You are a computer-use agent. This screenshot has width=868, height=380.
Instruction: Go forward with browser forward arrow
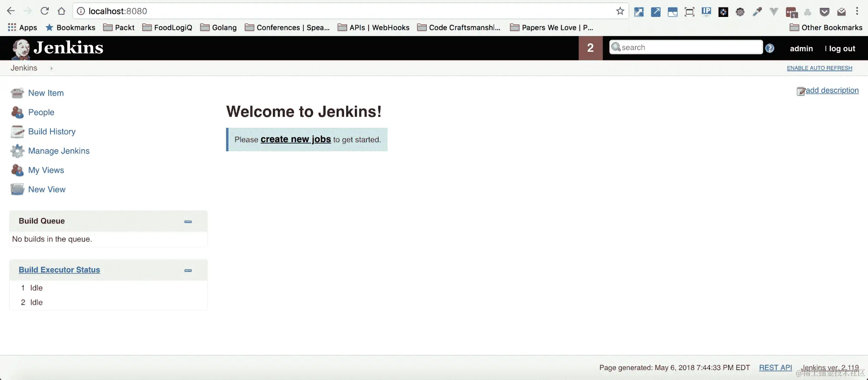pyautogui.click(x=27, y=11)
